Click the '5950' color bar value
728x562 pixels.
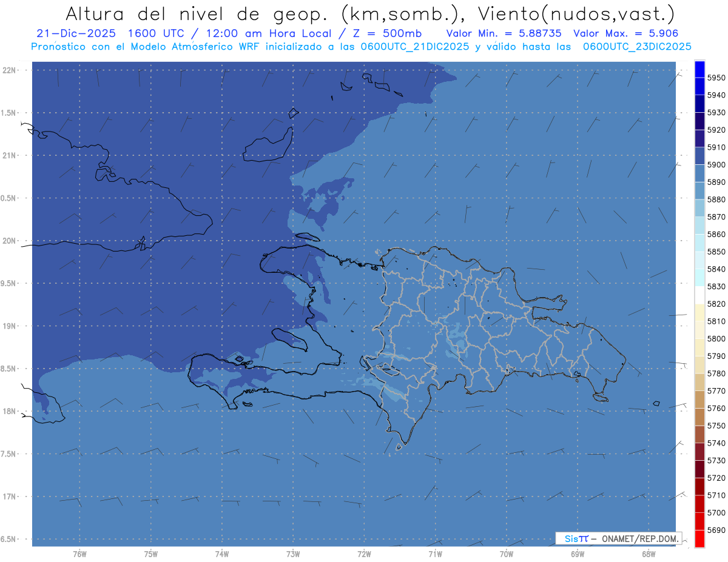coord(716,78)
